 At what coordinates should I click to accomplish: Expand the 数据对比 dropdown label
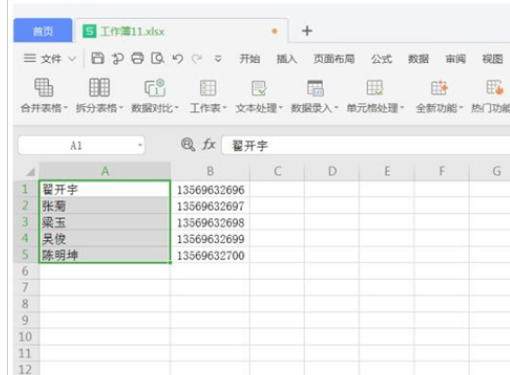[x=155, y=108]
